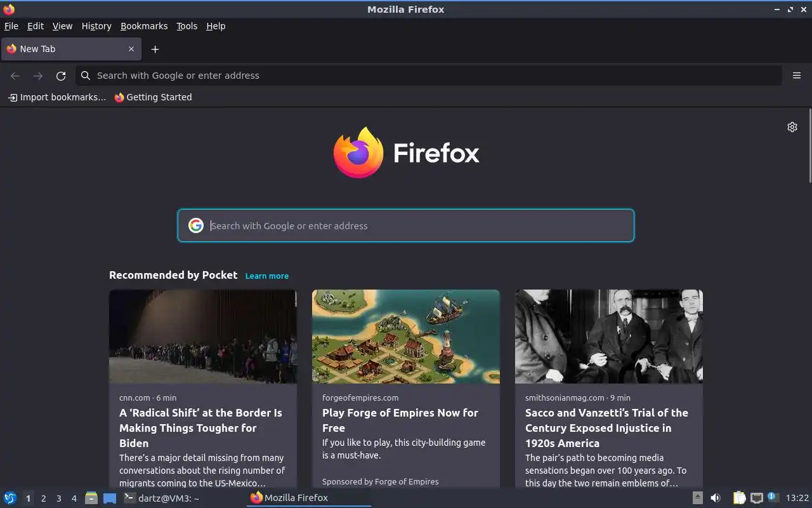The image size is (812, 508).
Task: Open the volume control tray icon
Action: click(x=716, y=498)
